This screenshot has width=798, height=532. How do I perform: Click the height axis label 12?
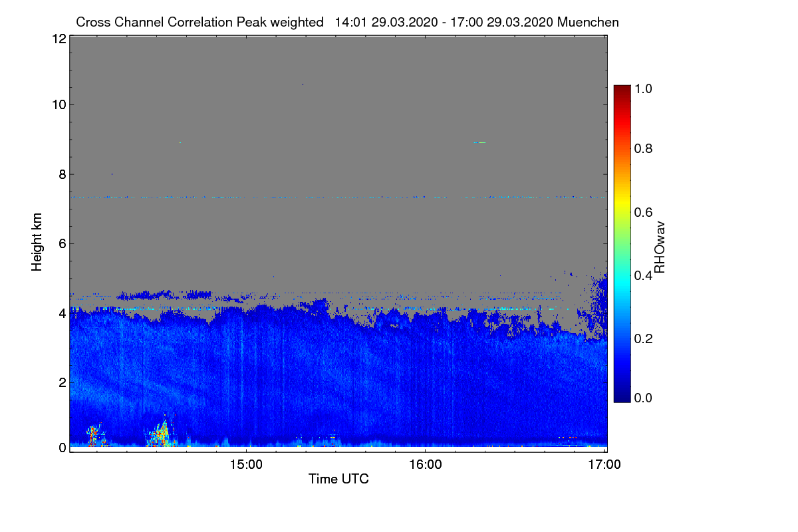click(x=58, y=39)
